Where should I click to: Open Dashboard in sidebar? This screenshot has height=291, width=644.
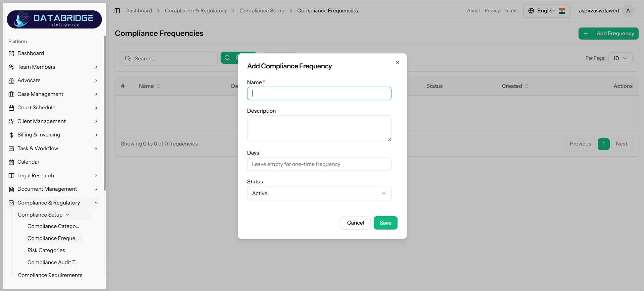pyautogui.click(x=54, y=53)
